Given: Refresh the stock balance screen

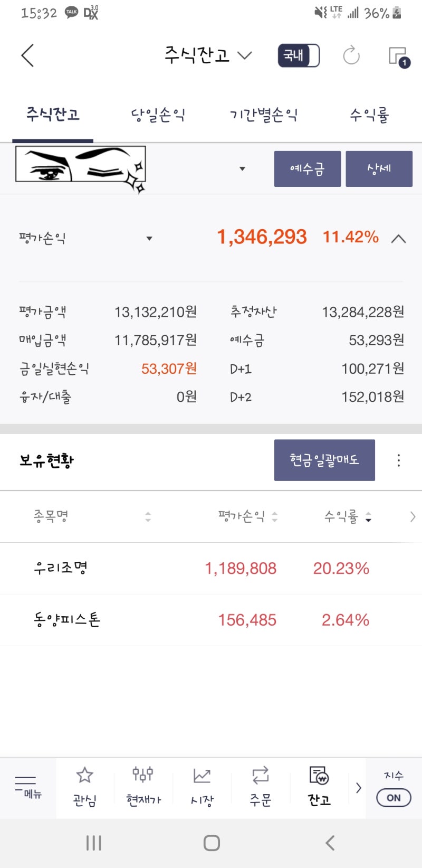Looking at the screenshot, I should (x=351, y=56).
